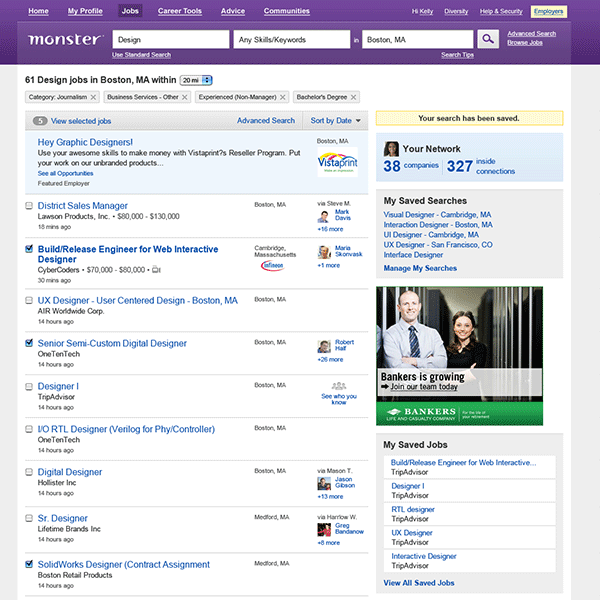The width and height of the screenshot is (600, 600).
Task: Click the 38 companies link
Action: tap(411, 166)
